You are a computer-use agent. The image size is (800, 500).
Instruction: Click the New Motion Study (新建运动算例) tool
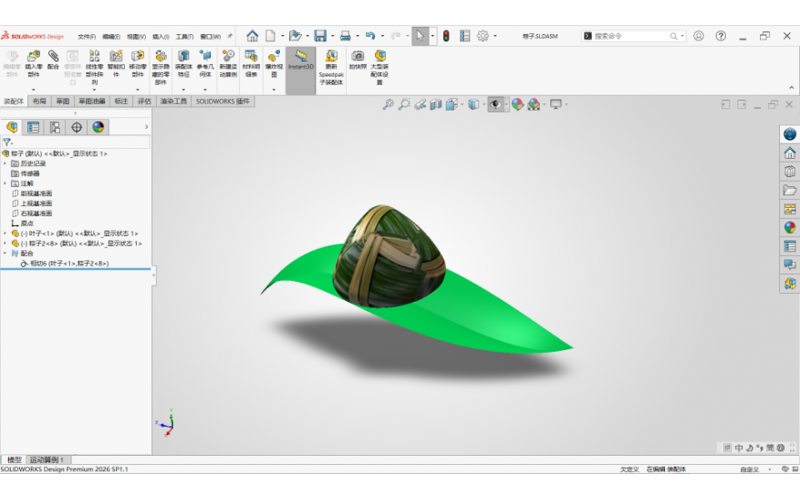(228, 63)
